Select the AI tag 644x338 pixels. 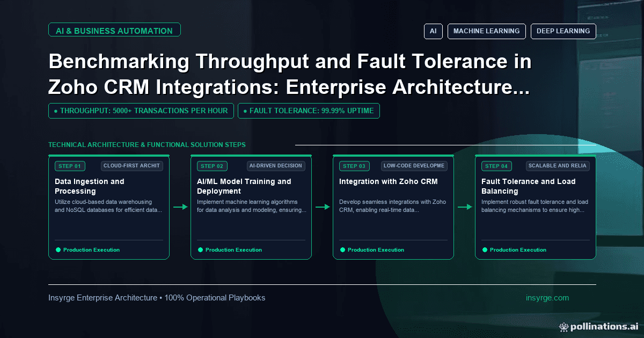[433, 31]
